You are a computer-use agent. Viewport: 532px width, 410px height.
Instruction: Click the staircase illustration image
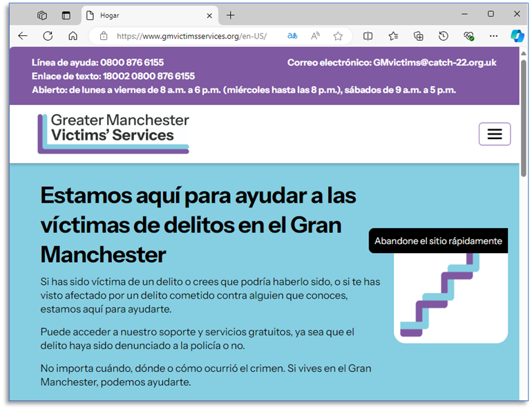point(450,298)
